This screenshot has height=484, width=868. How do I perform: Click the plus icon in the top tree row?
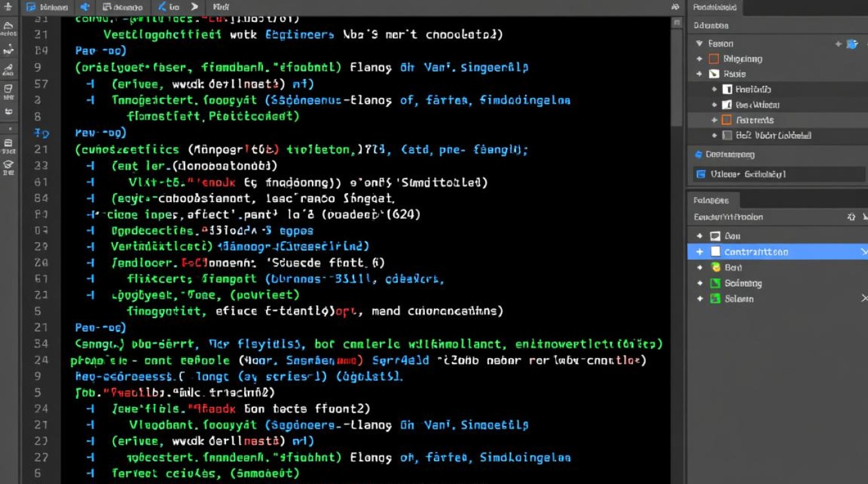coord(838,44)
